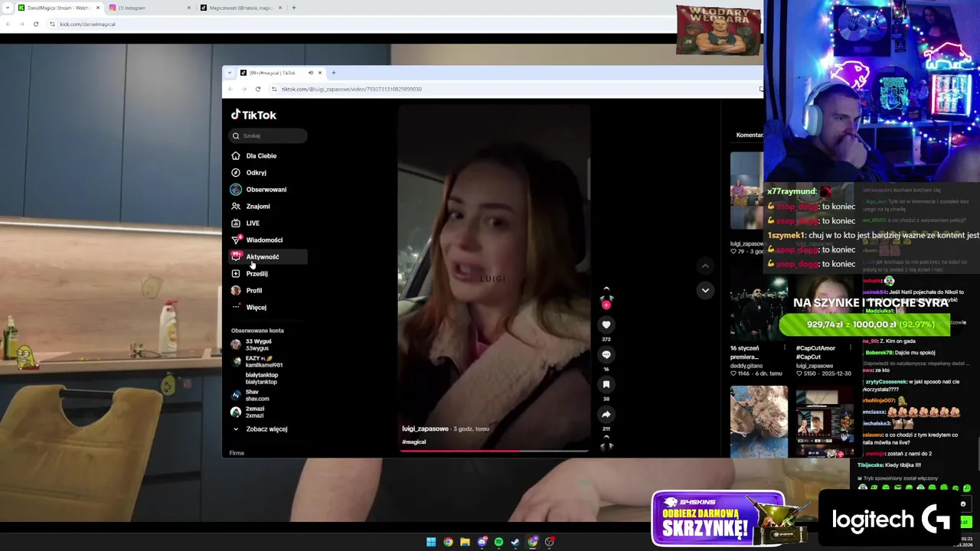Expand Zobacz więcej followed accounts
The image size is (980, 551).
tap(260, 429)
